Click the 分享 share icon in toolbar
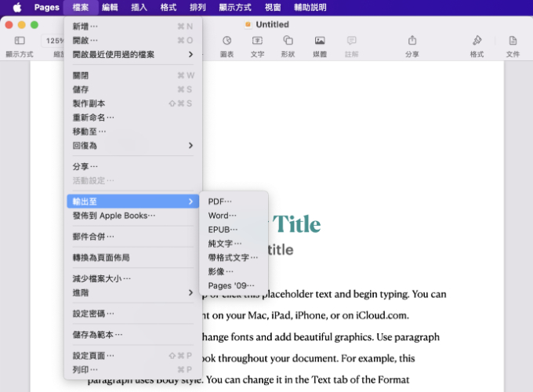 coord(412,41)
